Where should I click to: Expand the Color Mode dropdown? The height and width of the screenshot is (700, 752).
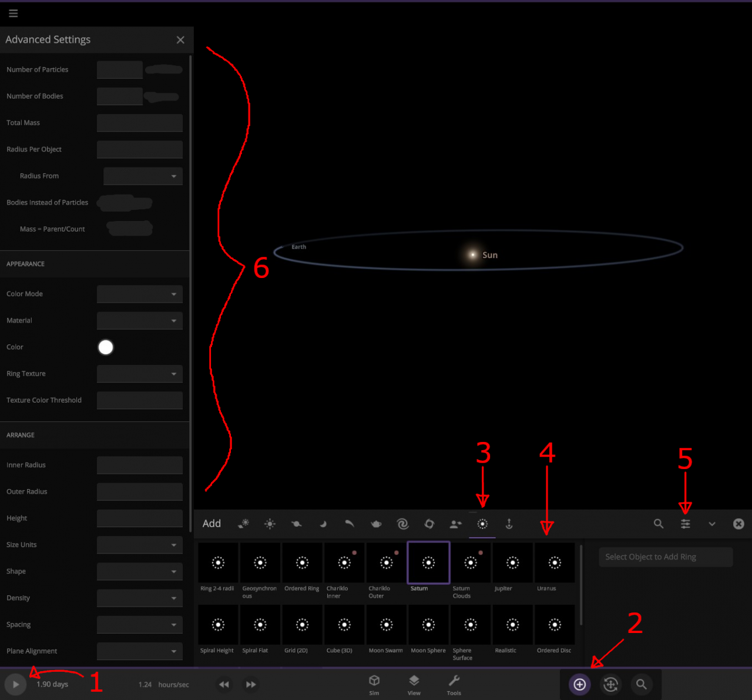tap(140, 294)
